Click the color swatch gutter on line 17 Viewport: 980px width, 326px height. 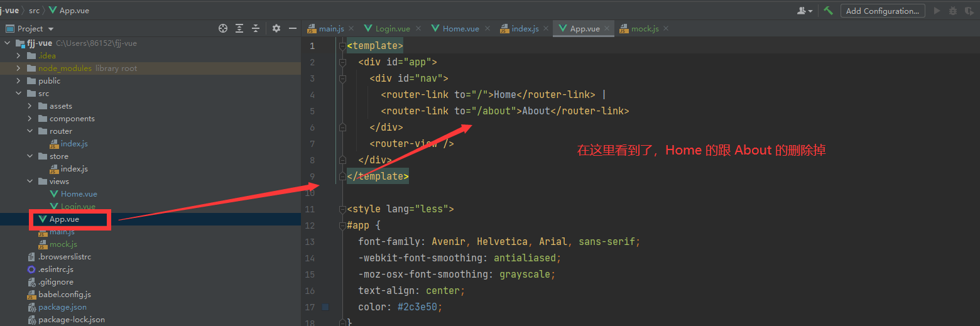325,307
